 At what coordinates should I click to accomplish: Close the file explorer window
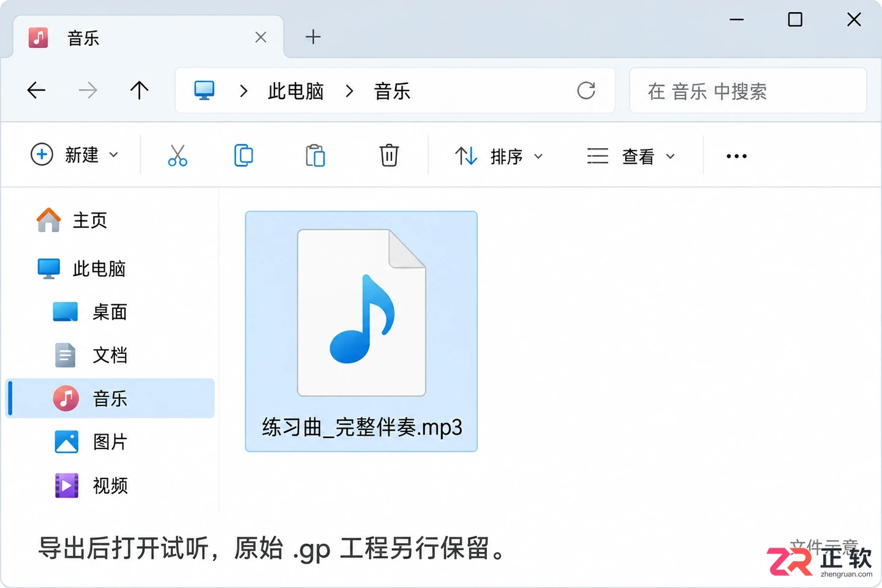[x=854, y=20]
